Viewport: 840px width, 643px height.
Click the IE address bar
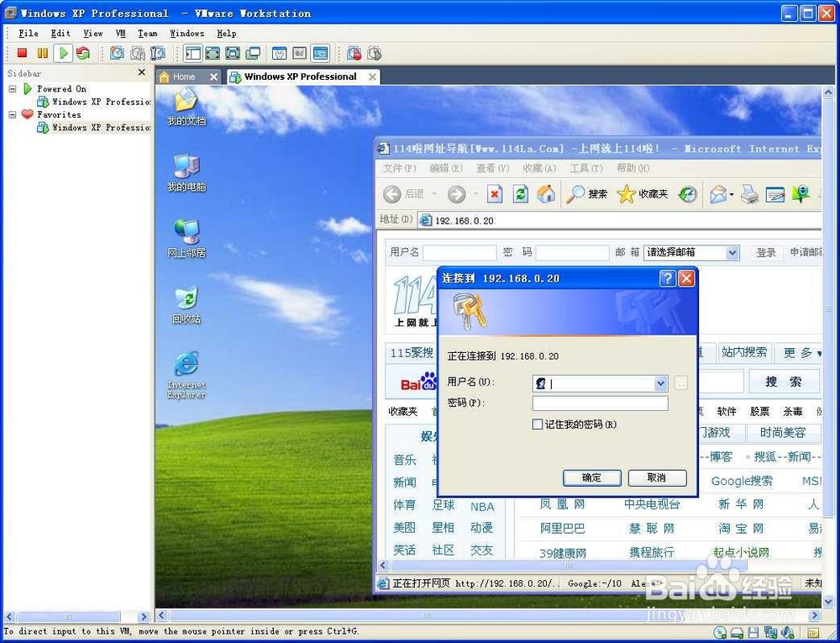pyautogui.click(x=620, y=220)
